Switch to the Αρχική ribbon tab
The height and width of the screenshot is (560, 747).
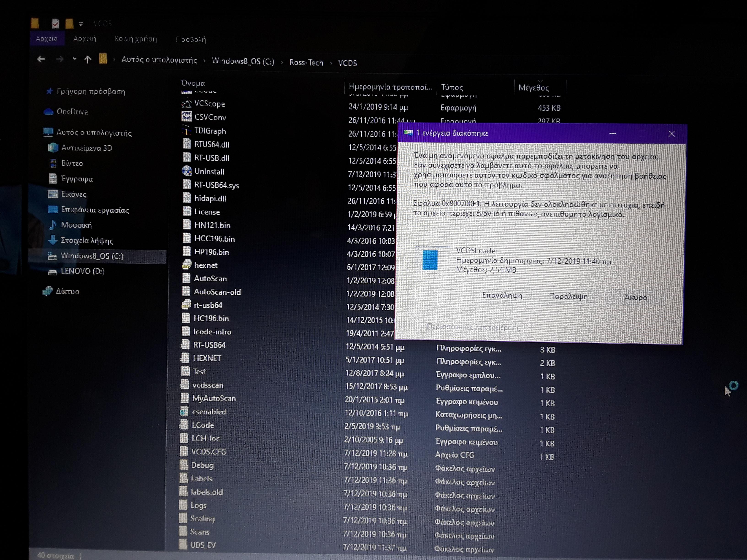pos(85,39)
